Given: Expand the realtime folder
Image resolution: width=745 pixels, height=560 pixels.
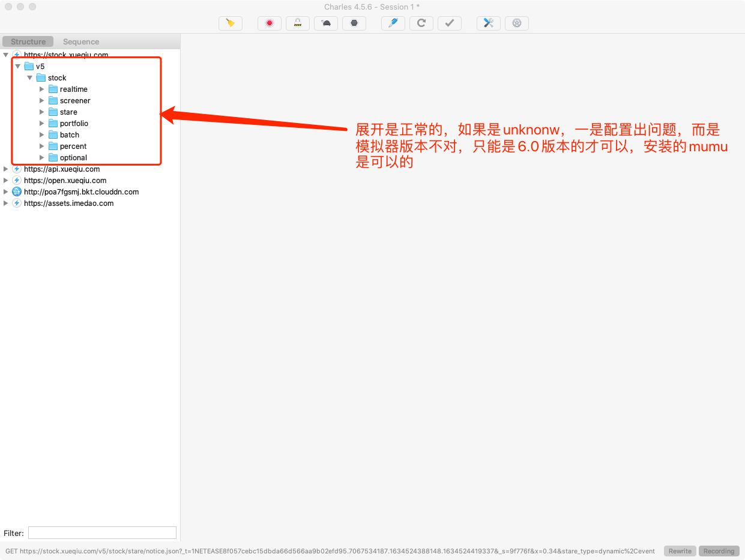Looking at the screenshot, I should point(42,89).
